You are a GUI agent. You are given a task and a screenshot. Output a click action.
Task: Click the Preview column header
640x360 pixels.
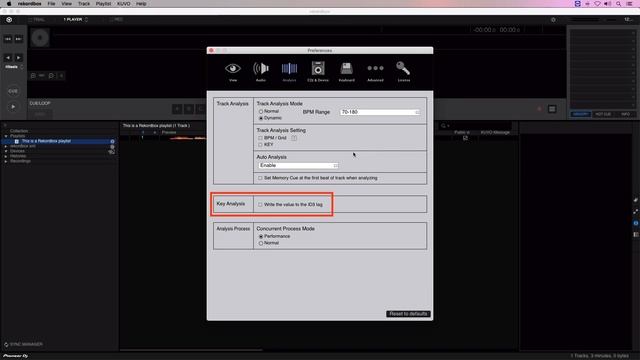(x=169, y=132)
